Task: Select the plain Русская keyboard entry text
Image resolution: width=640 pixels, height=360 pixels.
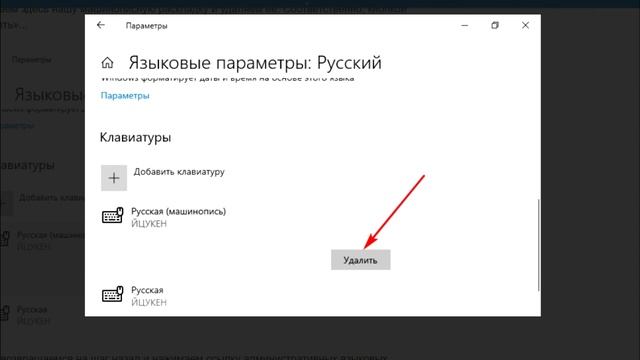Action: coord(147,290)
